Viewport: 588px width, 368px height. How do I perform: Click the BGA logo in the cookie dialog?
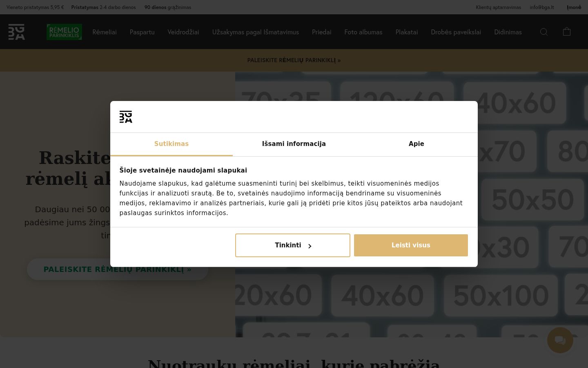126,117
